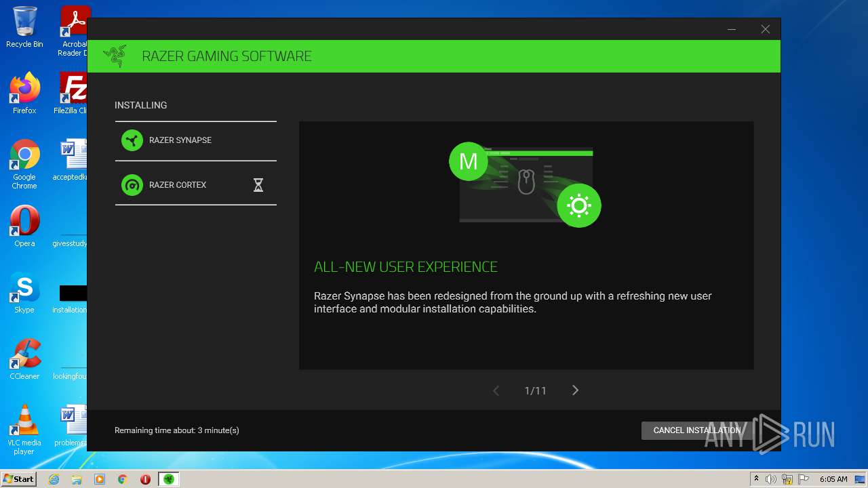Open the Start menu

(18, 479)
